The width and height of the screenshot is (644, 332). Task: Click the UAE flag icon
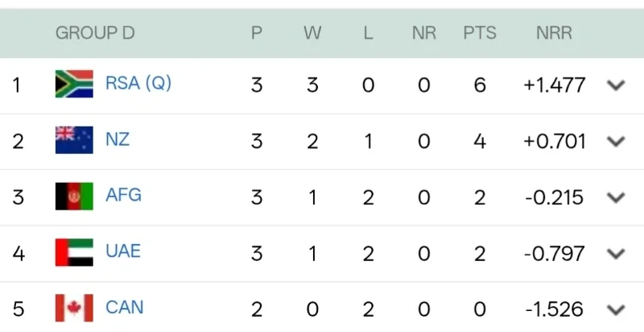coord(74,252)
